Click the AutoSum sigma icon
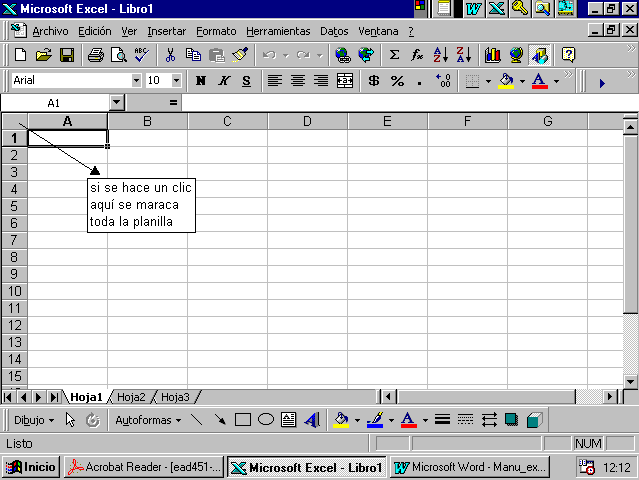The image size is (639, 480). [x=394, y=55]
